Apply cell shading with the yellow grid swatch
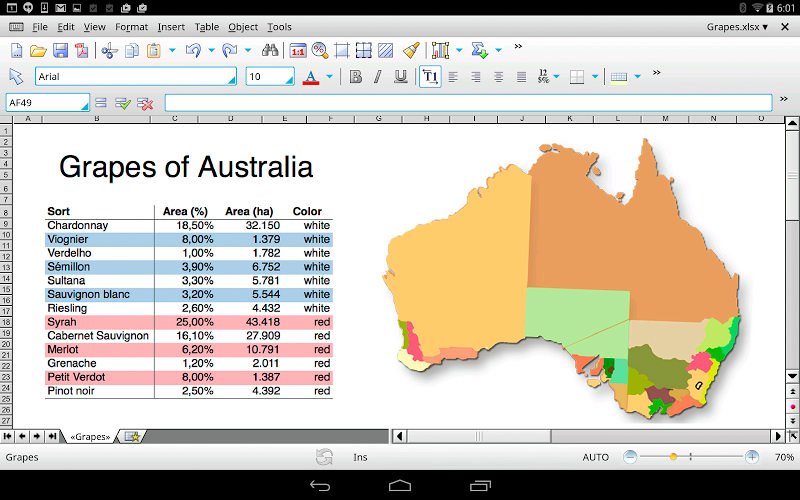This screenshot has height=500, width=800. tap(619, 77)
